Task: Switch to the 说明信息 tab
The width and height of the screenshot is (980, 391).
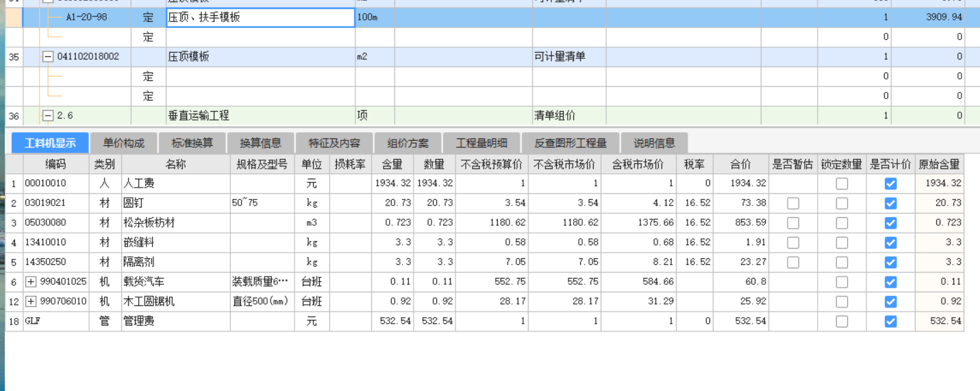Action: [x=654, y=143]
